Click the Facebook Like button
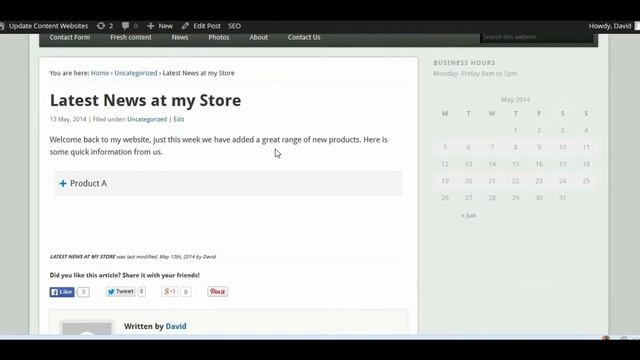Image resolution: width=640 pixels, height=360 pixels. point(62,292)
